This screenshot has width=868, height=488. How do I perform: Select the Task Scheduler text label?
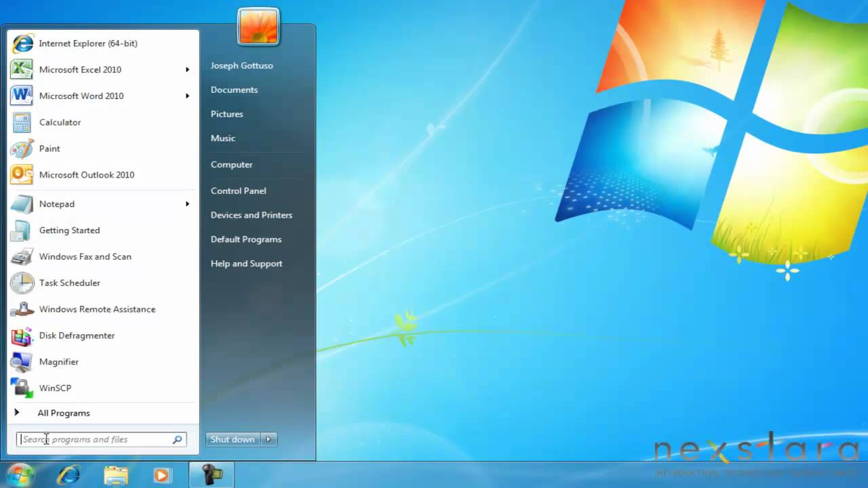(x=70, y=283)
